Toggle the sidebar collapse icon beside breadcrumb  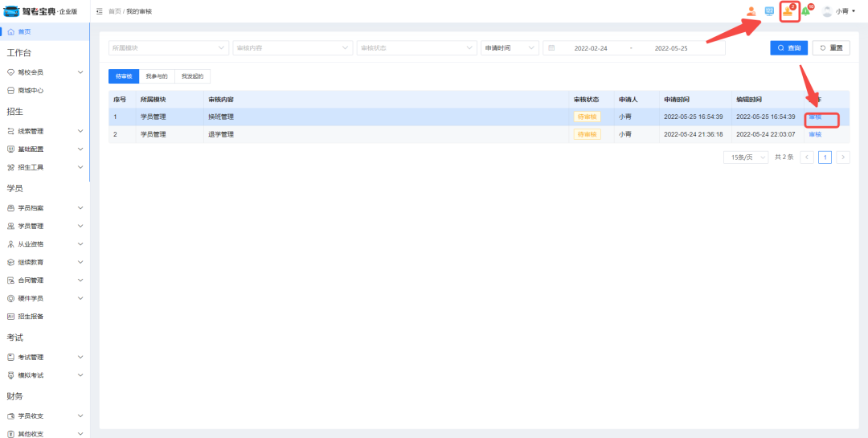(x=99, y=11)
